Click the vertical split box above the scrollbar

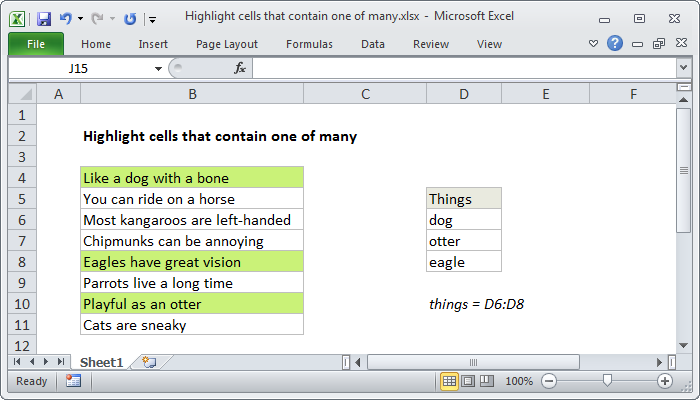pos(683,87)
